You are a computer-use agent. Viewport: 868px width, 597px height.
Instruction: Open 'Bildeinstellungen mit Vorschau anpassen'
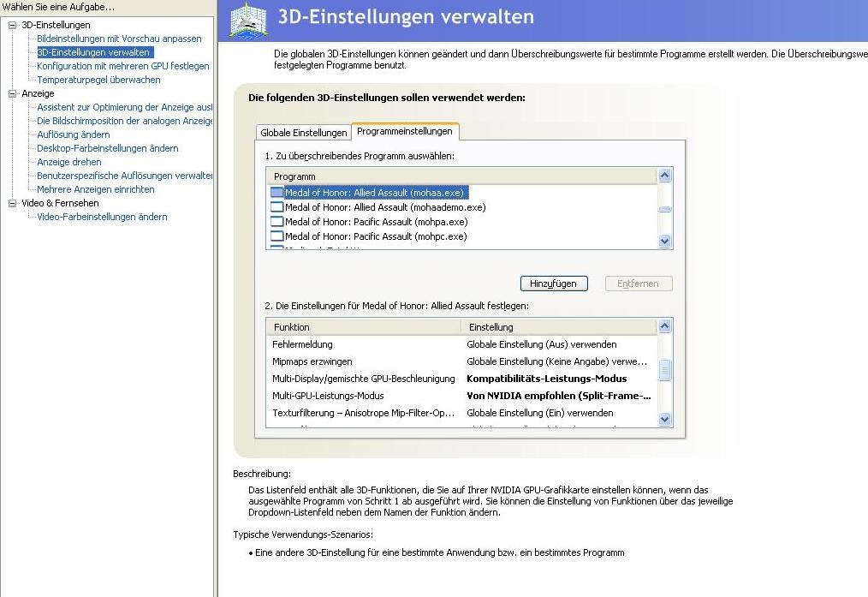(x=119, y=39)
